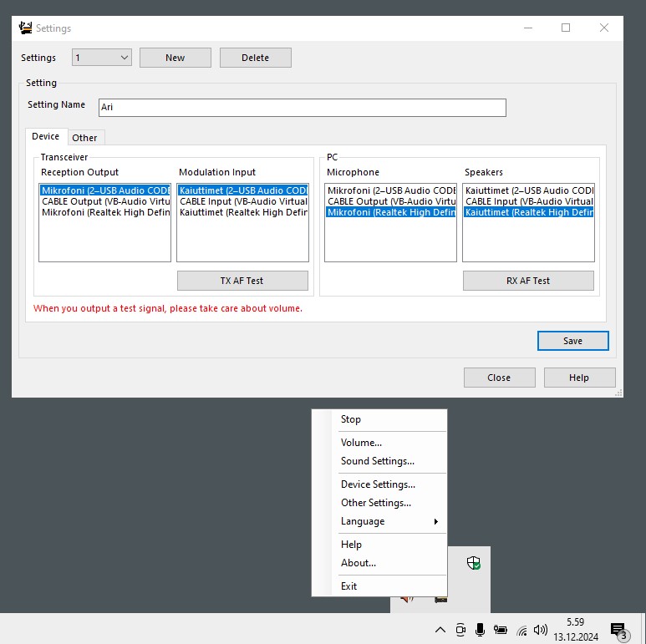The width and height of the screenshot is (646, 644).
Task: Select Mikrofoni (Realtek in PC Microphone list
Action: coord(391,212)
